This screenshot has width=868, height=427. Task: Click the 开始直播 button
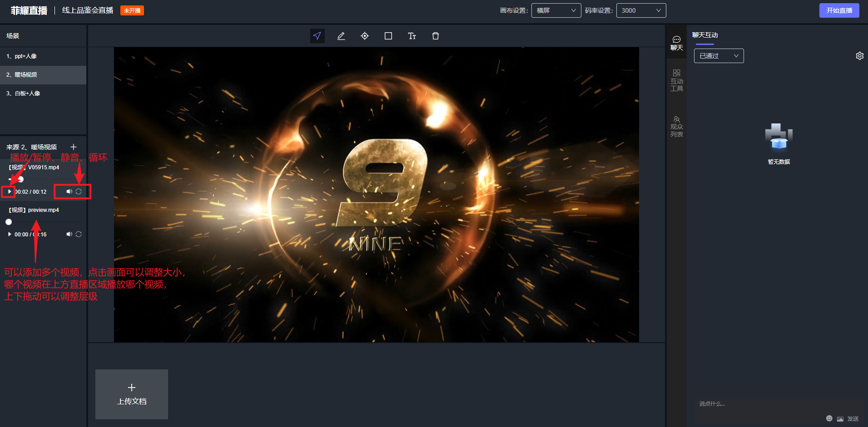click(x=839, y=10)
